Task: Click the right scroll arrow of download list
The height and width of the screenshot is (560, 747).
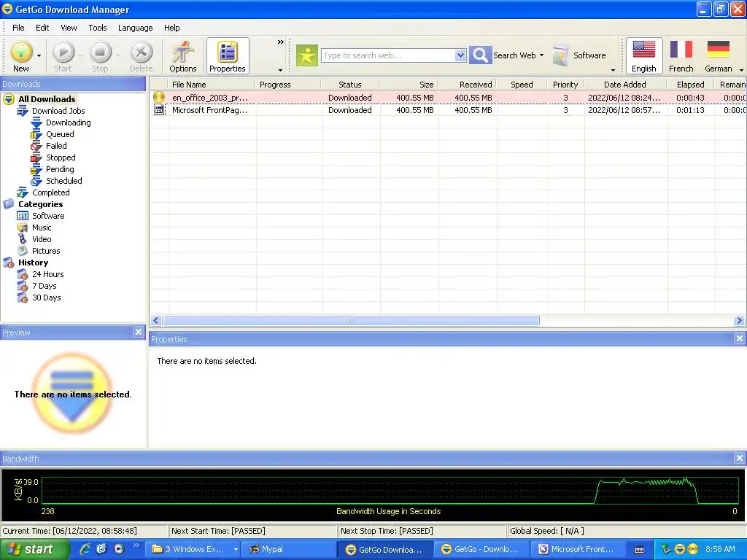Action: 740,321
